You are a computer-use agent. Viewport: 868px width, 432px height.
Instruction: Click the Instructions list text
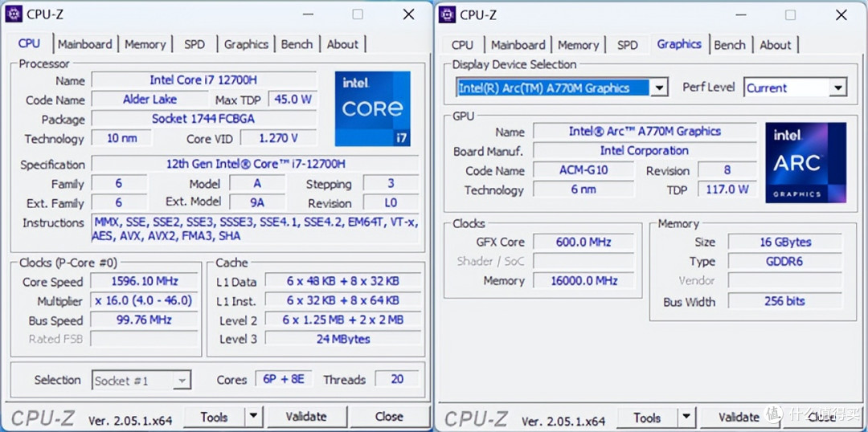point(256,229)
